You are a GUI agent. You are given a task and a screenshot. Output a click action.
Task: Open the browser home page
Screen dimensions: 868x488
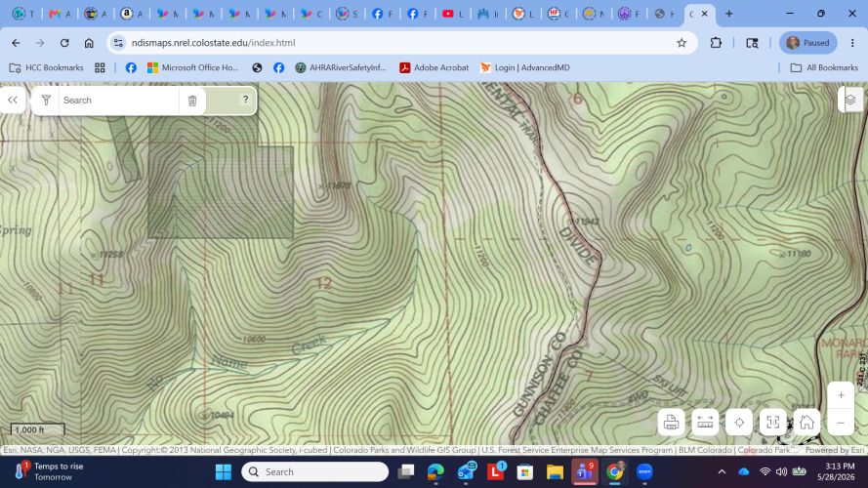(89, 43)
